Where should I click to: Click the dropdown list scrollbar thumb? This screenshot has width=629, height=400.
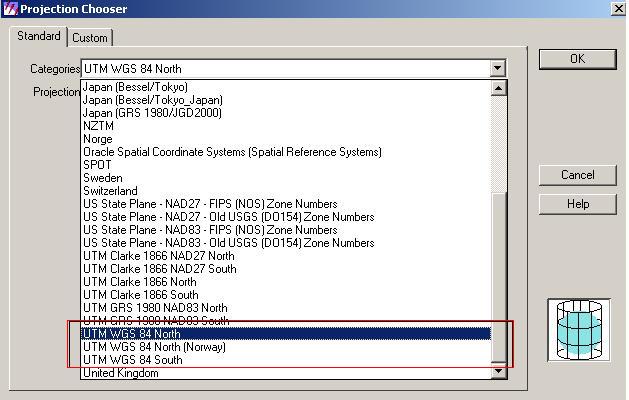pyautogui.click(x=499, y=277)
